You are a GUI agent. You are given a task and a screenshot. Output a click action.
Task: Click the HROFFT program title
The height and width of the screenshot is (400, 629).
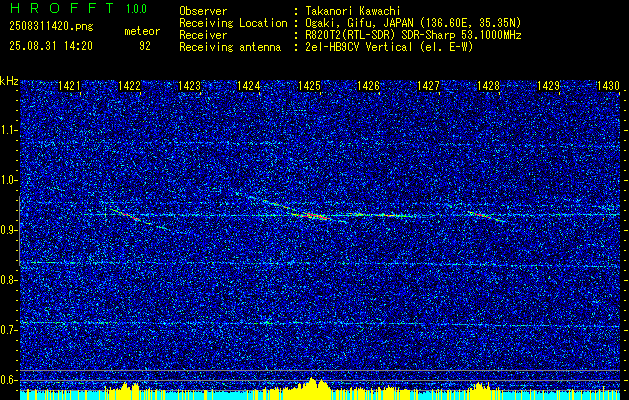(62, 8)
